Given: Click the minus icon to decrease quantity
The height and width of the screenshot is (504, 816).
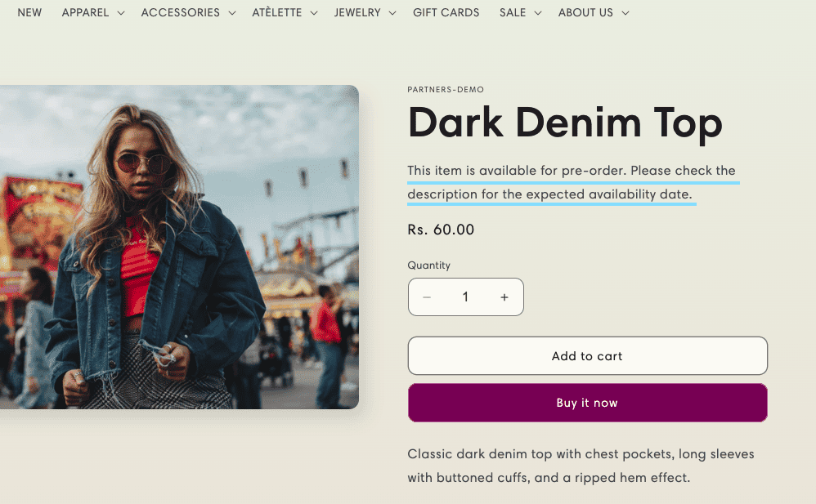Looking at the screenshot, I should (x=427, y=297).
